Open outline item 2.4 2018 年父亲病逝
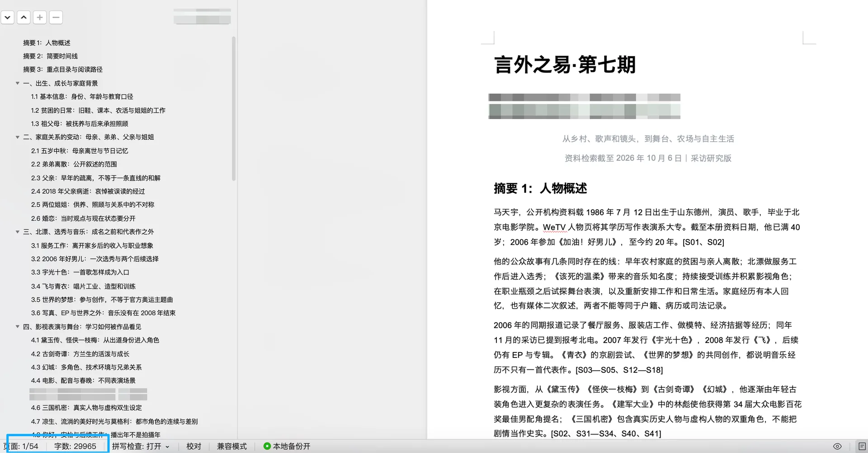Image resolution: width=868 pixels, height=453 pixels. (88, 191)
